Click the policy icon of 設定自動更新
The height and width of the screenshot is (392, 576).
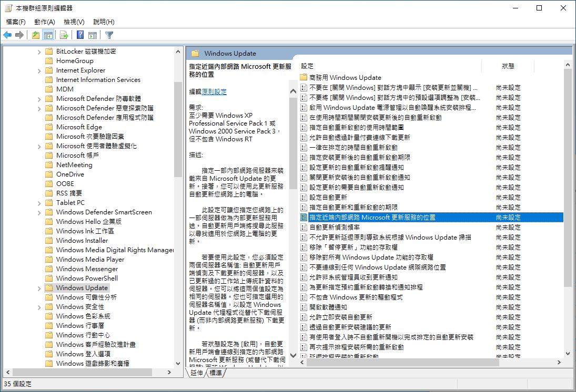(x=304, y=198)
